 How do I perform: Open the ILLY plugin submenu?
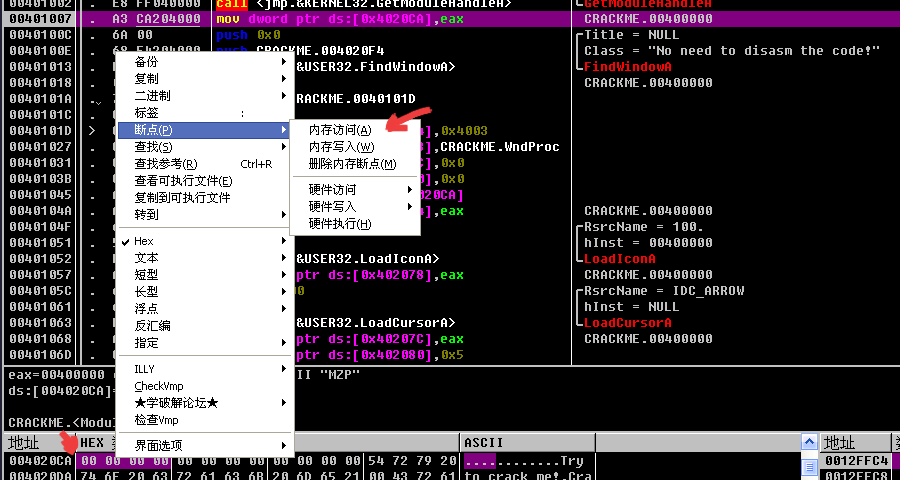[x=205, y=369]
